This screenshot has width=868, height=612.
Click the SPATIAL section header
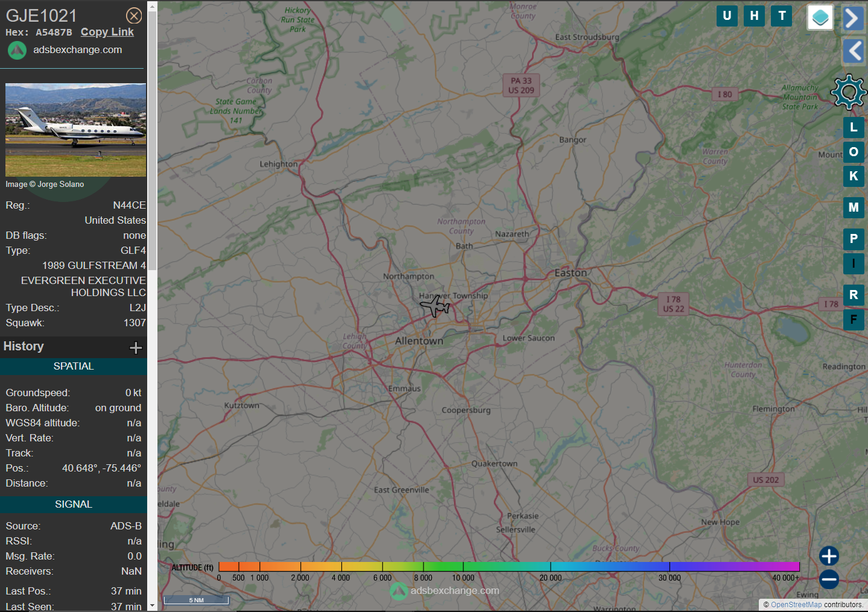pos(74,367)
